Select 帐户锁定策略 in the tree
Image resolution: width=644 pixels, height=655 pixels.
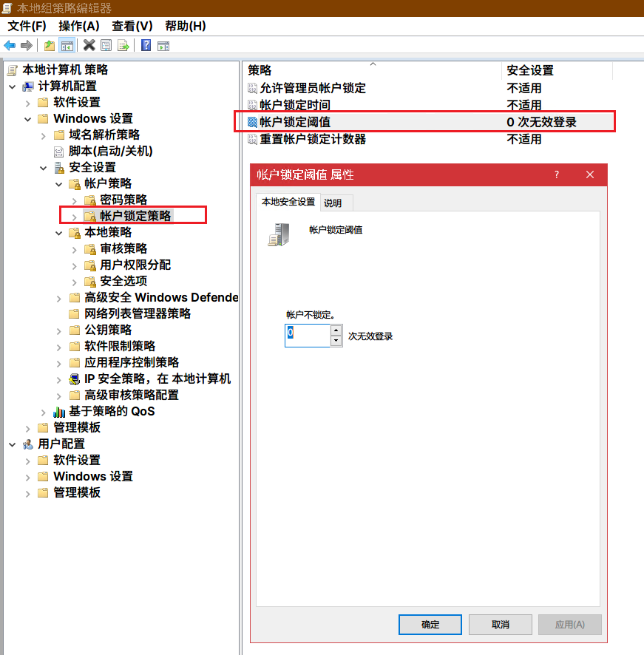pyautogui.click(x=135, y=216)
